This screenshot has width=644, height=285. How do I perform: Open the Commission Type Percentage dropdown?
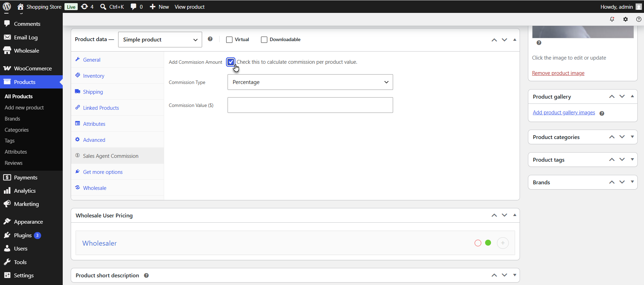coord(310,82)
